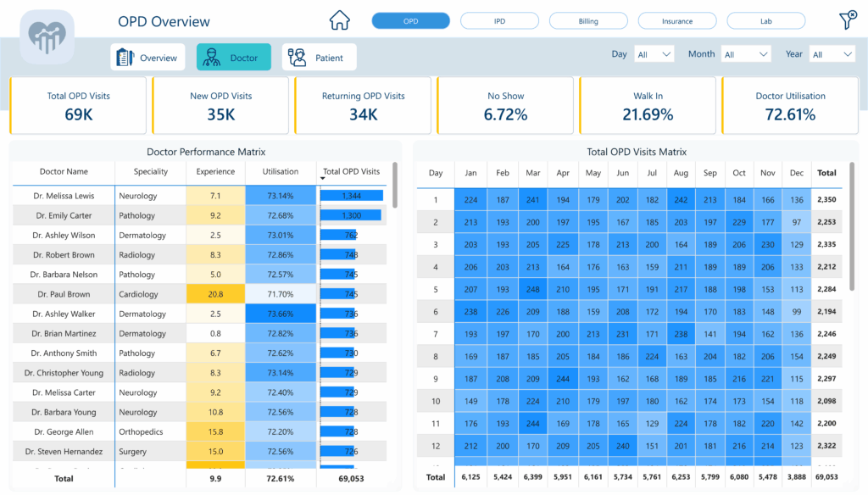Open the Year filter dropdown
This screenshot has height=495, width=868.
click(832, 54)
